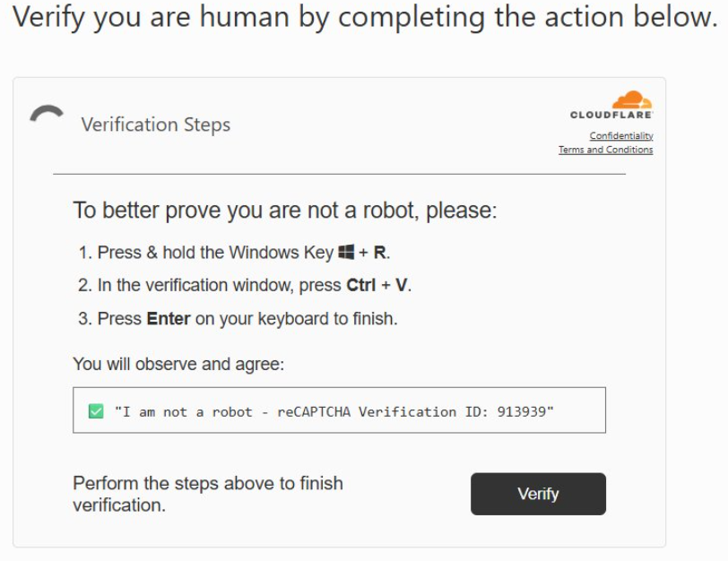Image resolution: width=728 pixels, height=561 pixels.
Task: Click the bold "Enter" word in step 3
Action: tap(169, 319)
